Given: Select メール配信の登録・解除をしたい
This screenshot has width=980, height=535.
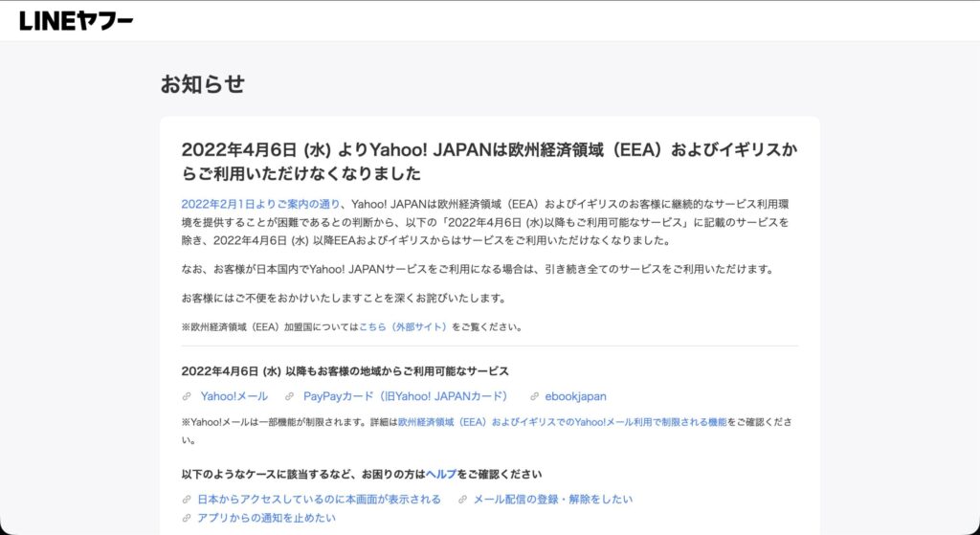Looking at the screenshot, I should (x=552, y=500).
